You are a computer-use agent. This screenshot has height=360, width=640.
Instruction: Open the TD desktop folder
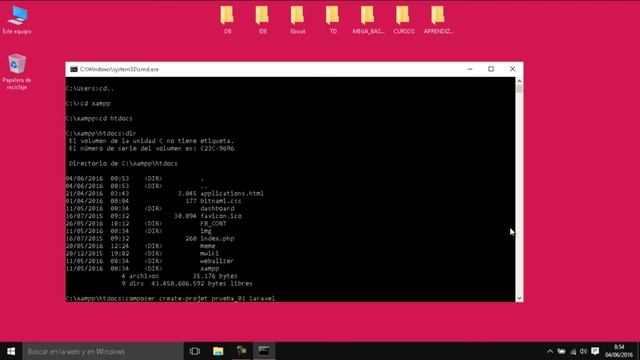pyautogui.click(x=333, y=20)
